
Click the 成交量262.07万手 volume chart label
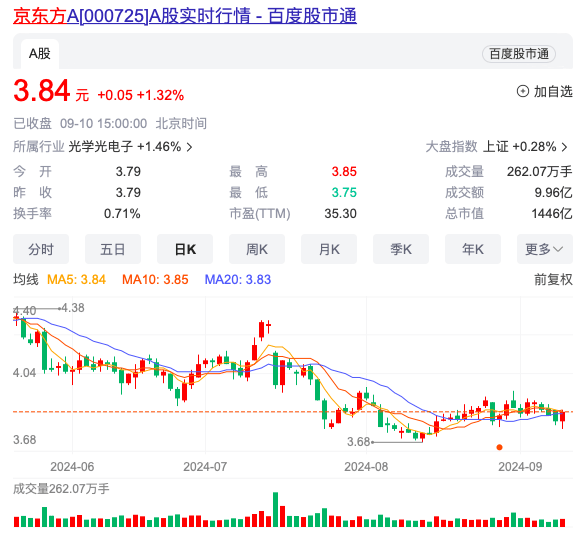click(61, 489)
